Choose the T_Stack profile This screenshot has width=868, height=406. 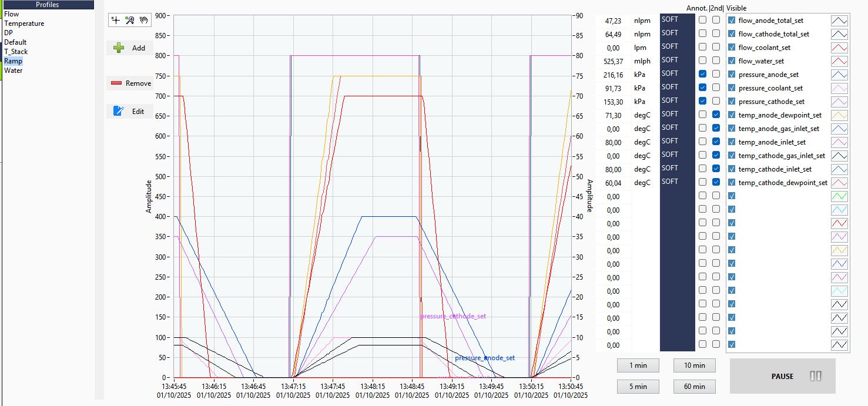pyautogui.click(x=16, y=52)
